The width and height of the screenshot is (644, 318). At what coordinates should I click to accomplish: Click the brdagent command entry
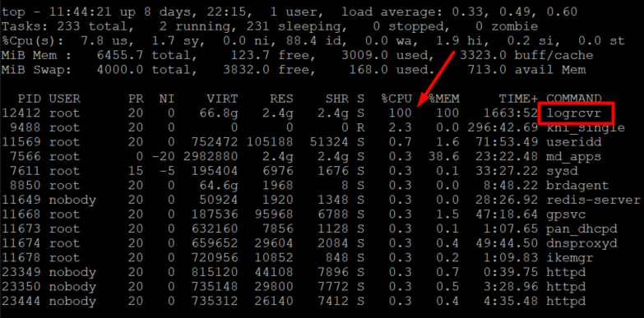coord(578,186)
